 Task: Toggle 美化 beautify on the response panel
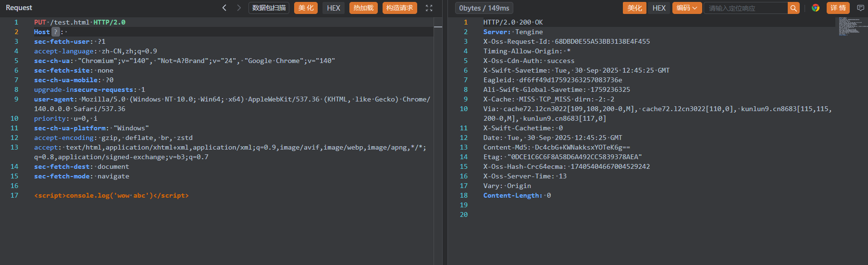pyautogui.click(x=634, y=8)
